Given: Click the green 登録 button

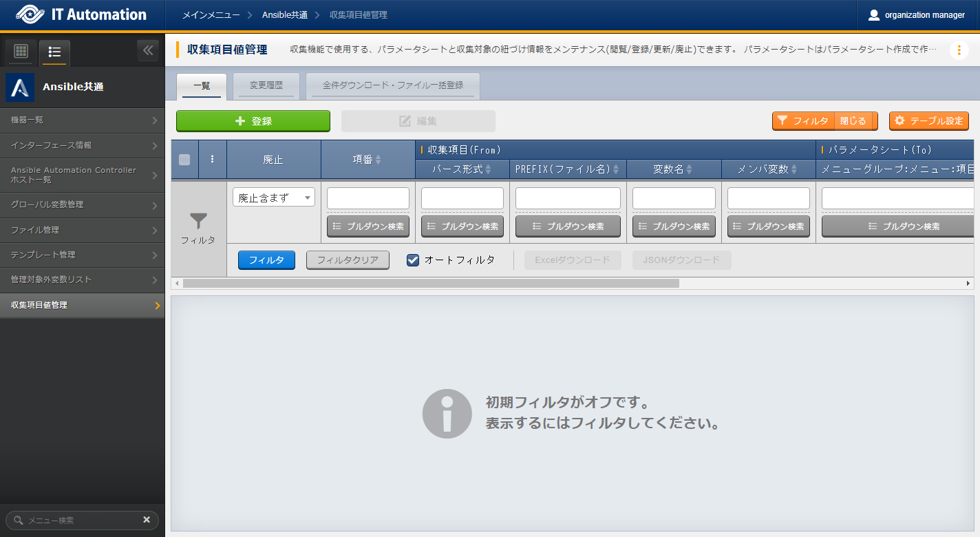Looking at the screenshot, I should click(x=253, y=121).
